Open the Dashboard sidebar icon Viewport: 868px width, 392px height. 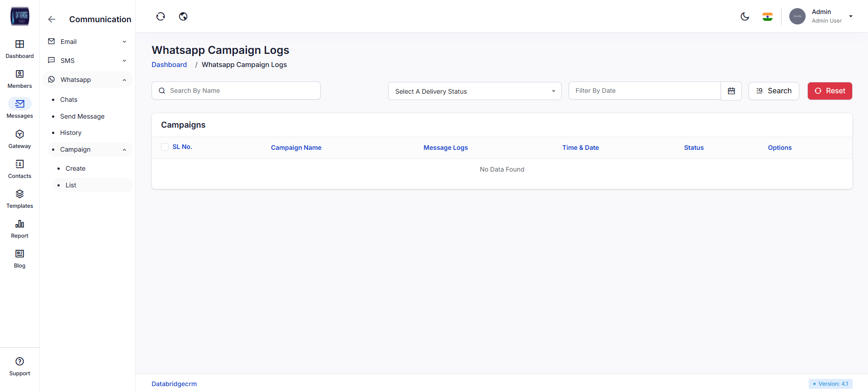[x=19, y=49]
